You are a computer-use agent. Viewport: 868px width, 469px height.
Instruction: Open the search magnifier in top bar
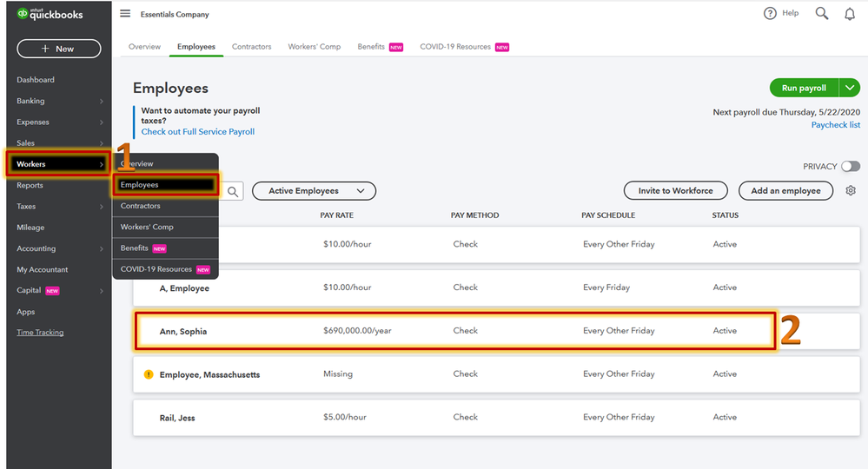coord(821,13)
